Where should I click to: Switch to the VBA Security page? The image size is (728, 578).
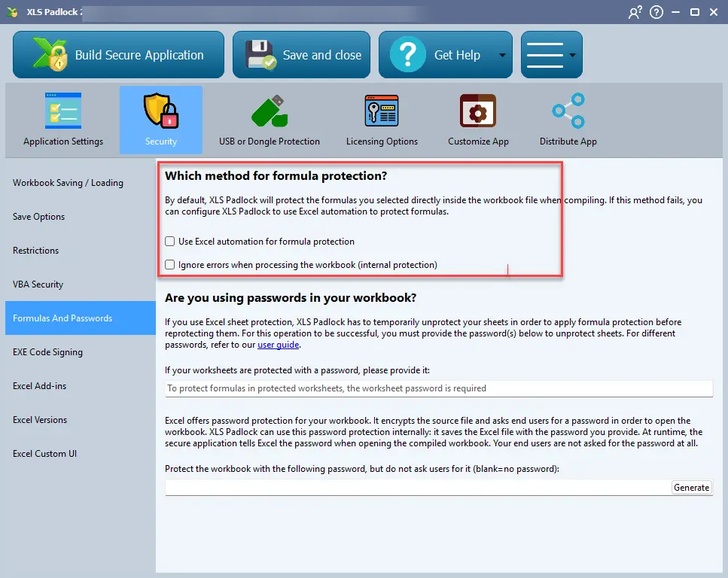point(38,284)
